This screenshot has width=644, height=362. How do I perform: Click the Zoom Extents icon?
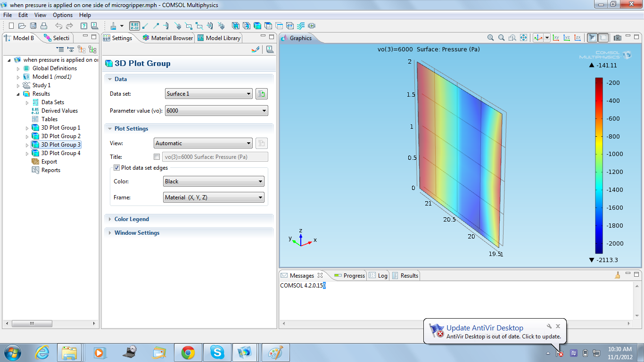pyautogui.click(x=523, y=38)
